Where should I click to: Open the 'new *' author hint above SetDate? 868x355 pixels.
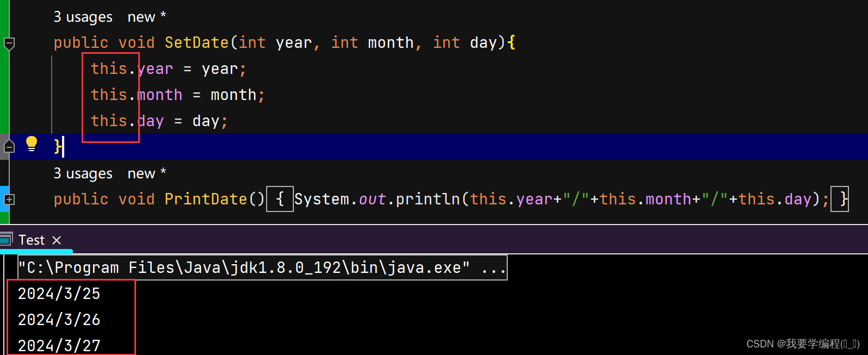[x=147, y=17]
